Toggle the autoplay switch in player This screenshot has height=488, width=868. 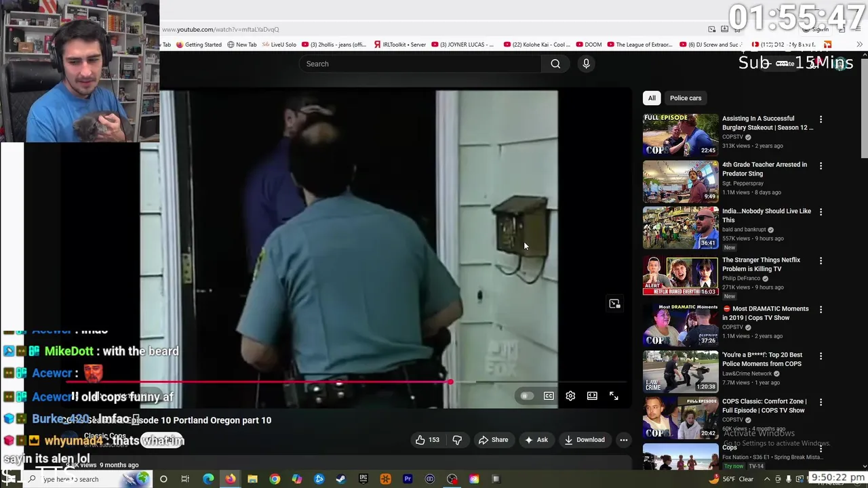point(526,396)
